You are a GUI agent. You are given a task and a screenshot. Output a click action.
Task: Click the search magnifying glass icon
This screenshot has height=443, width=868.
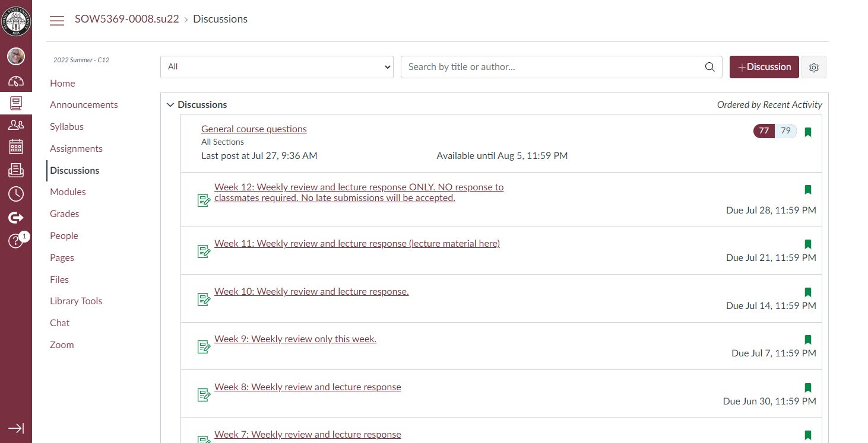pyautogui.click(x=709, y=67)
